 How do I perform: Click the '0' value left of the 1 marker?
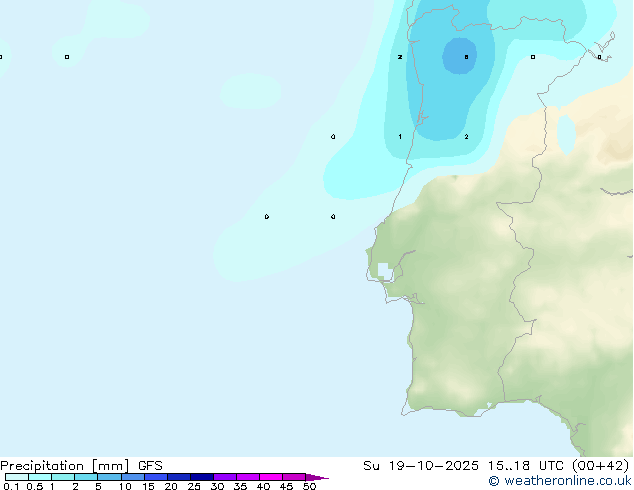[x=333, y=137]
